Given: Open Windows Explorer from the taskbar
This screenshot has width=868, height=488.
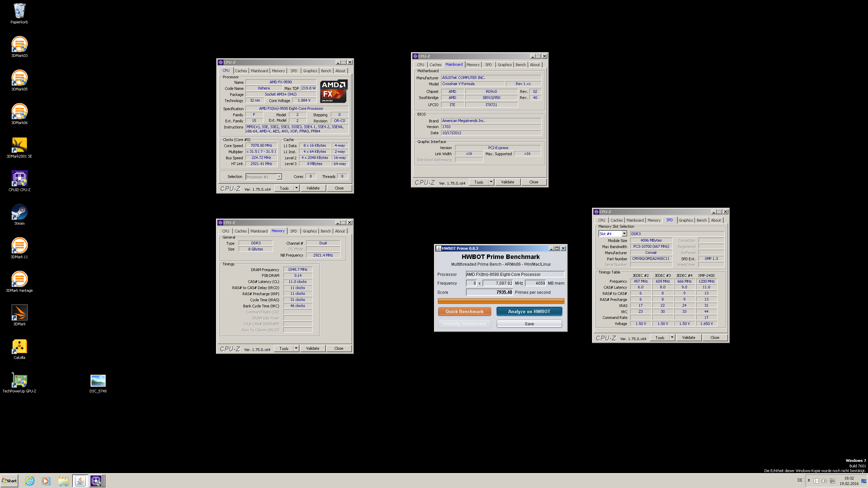Looking at the screenshot, I should 63,481.
